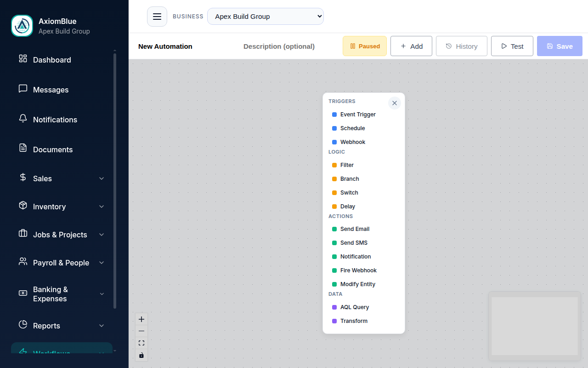
Task: Click the Jobs & Projects briefcase icon
Action: click(x=23, y=233)
